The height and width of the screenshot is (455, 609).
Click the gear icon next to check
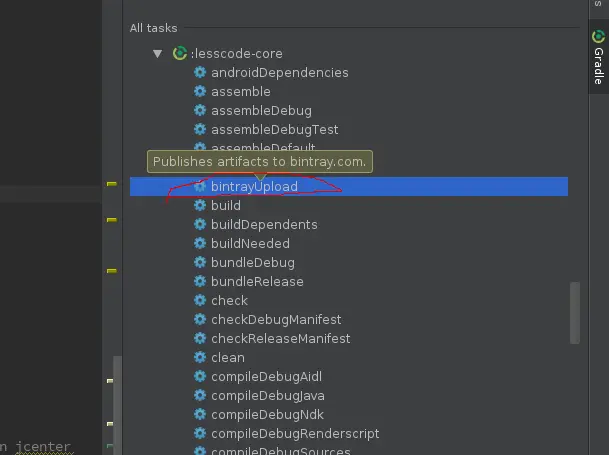tap(200, 300)
